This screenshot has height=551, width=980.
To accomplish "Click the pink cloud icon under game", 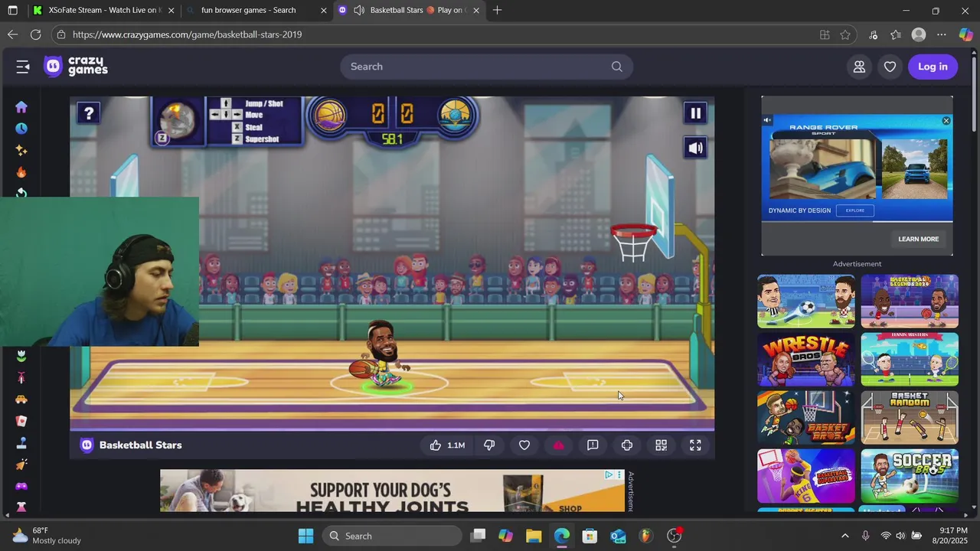I will tap(558, 445).
